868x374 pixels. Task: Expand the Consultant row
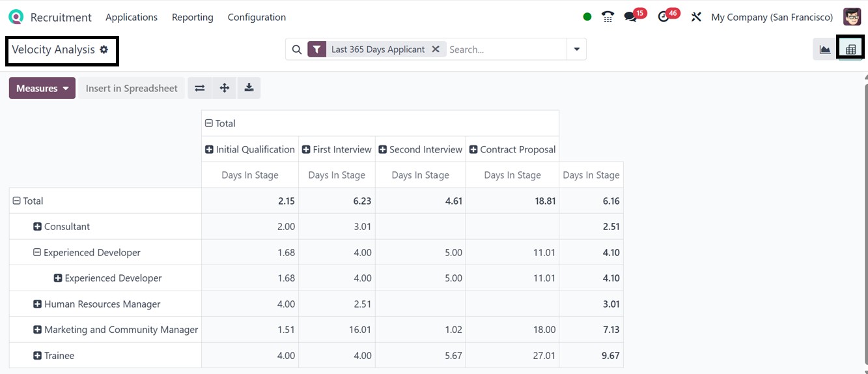pos(38,227)
